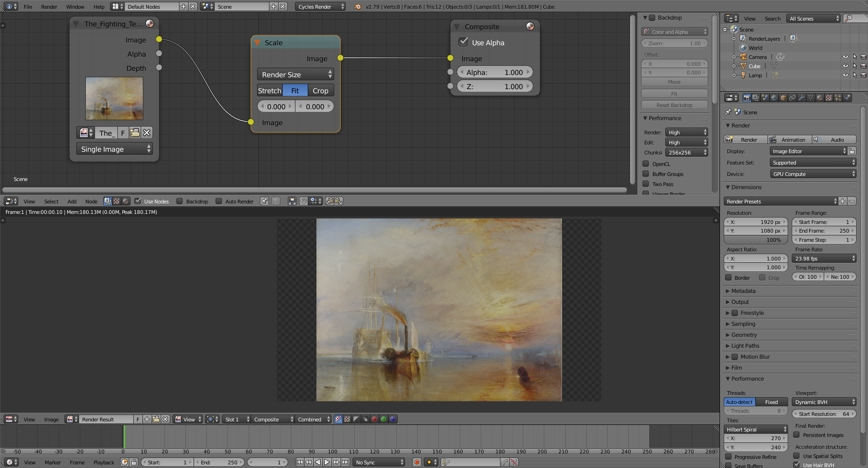The width and height of the screenshot is (868, 468).
Task: Toggle visibility eye for the Camera object
Action: tap(845, 57)
